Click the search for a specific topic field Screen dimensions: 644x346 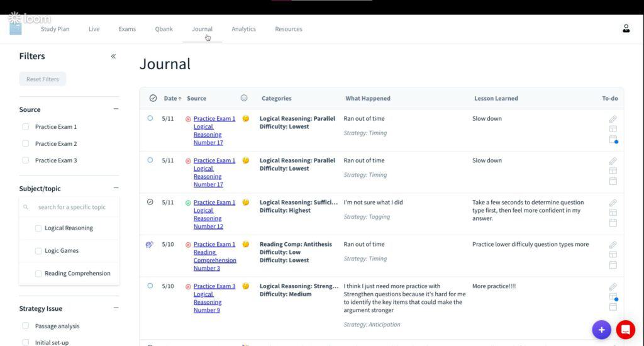[x=69, y=207]
